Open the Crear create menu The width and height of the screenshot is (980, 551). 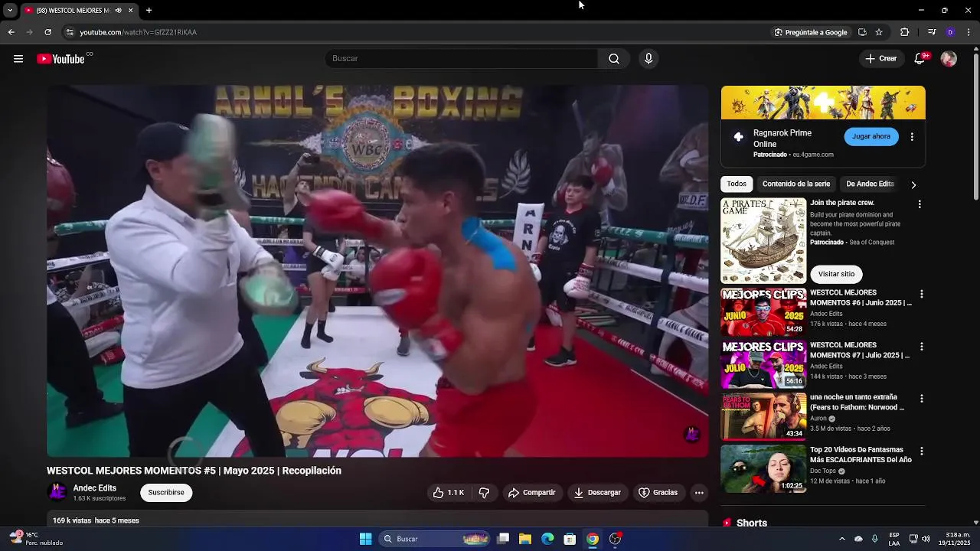[x=880, y=59]
